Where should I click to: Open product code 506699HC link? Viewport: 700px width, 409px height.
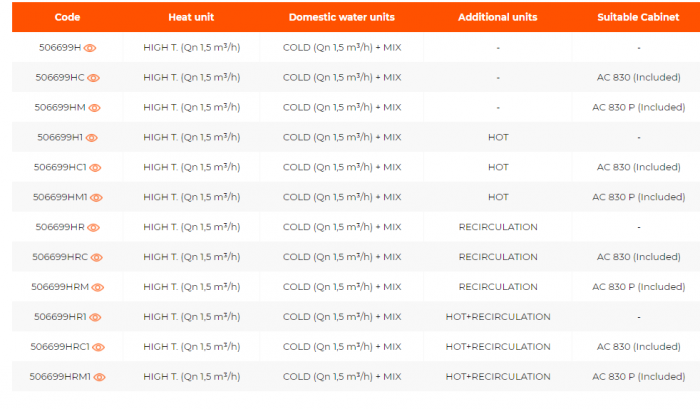60,77
